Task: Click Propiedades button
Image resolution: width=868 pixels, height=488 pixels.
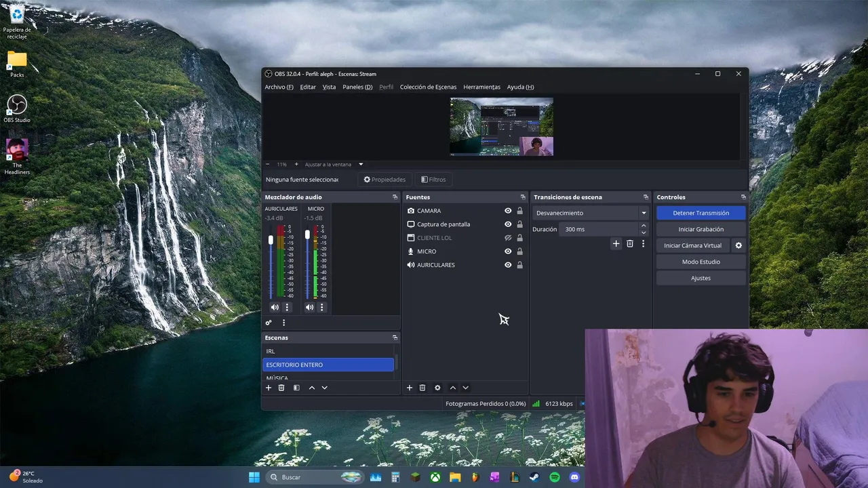Action: [384, 180]
